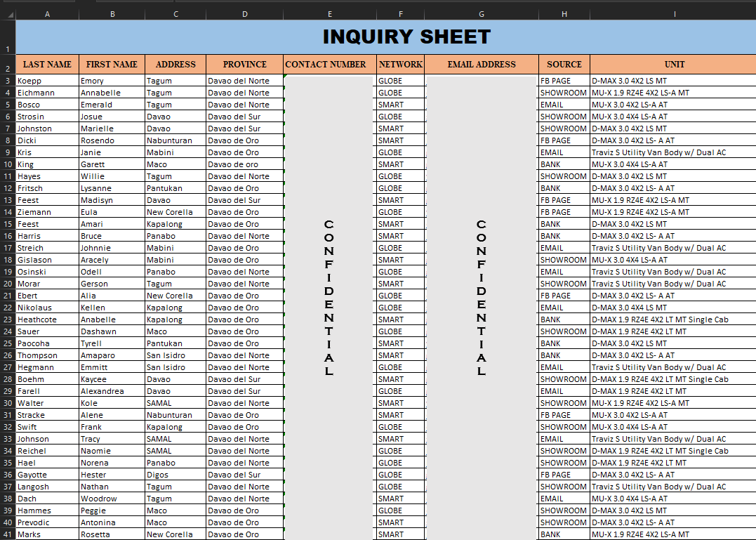Select column A header
The width and height of the screenshot is (756, 540).
click(x=47, y=15)
